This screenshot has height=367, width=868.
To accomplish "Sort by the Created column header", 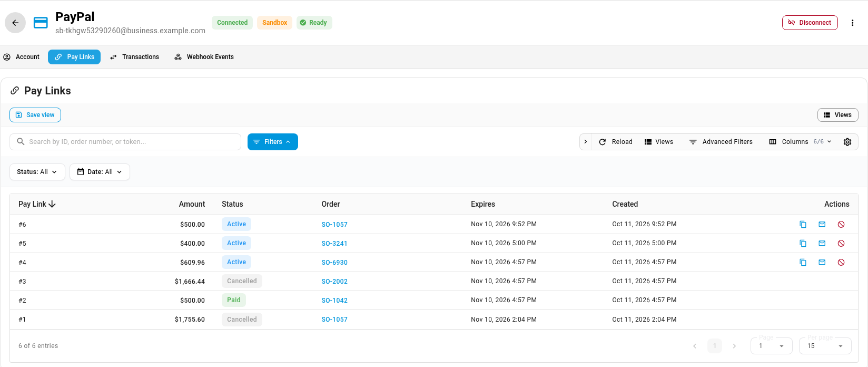I will pyautogui.click(x=625, y=204).
